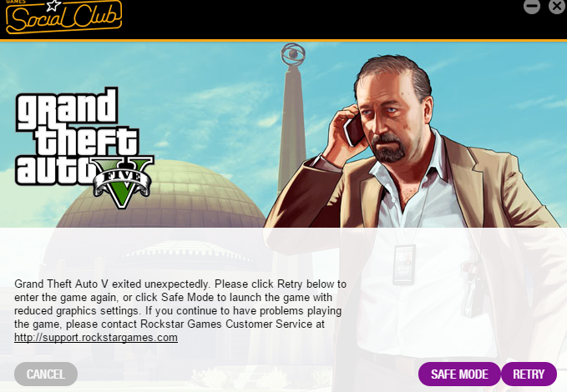Click the Grand Theft Auto logo text

click(x=76, y=135)
